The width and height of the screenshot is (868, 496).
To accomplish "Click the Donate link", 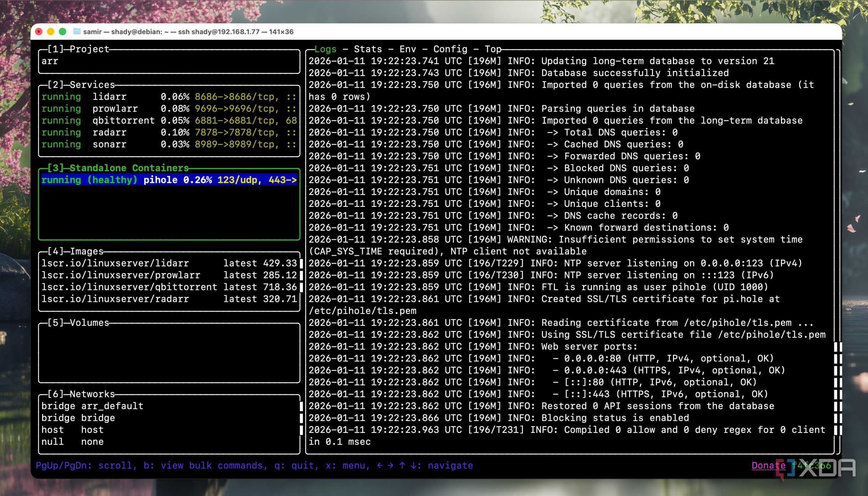I will click(769, 466).
